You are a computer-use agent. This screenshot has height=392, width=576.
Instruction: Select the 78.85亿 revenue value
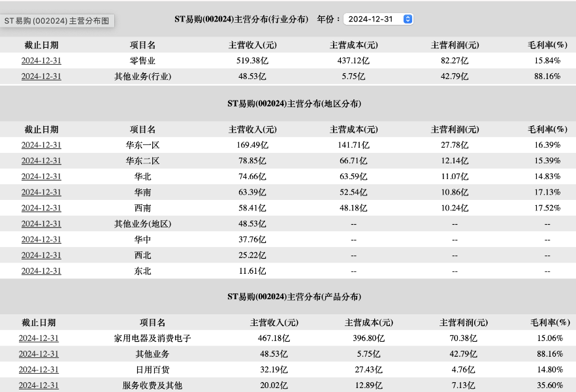pyautogui.click(x=252, y=161)
